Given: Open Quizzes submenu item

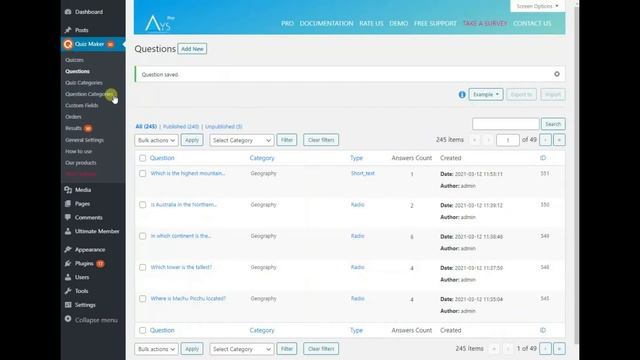Looking at the screenshot, I should coord(74,60).
